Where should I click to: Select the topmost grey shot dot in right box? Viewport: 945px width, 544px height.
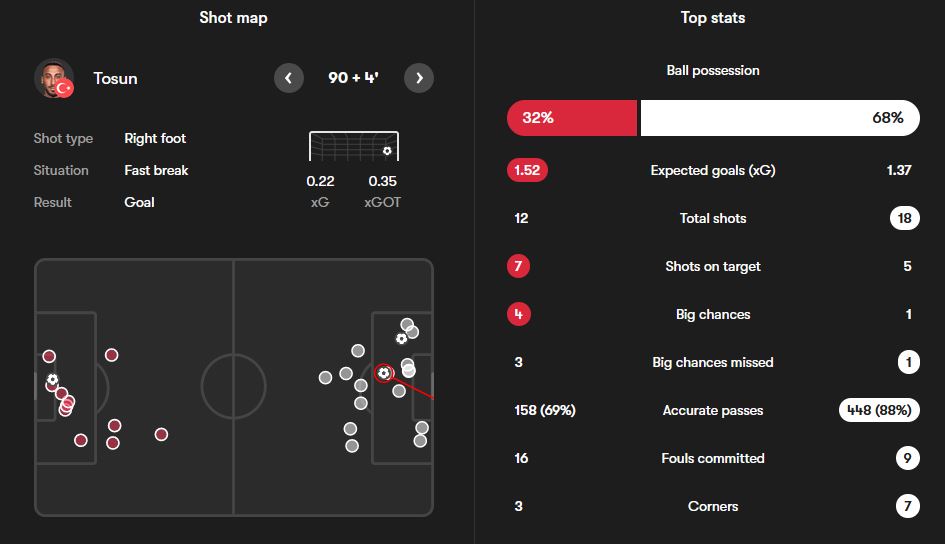tap(407, 325)
